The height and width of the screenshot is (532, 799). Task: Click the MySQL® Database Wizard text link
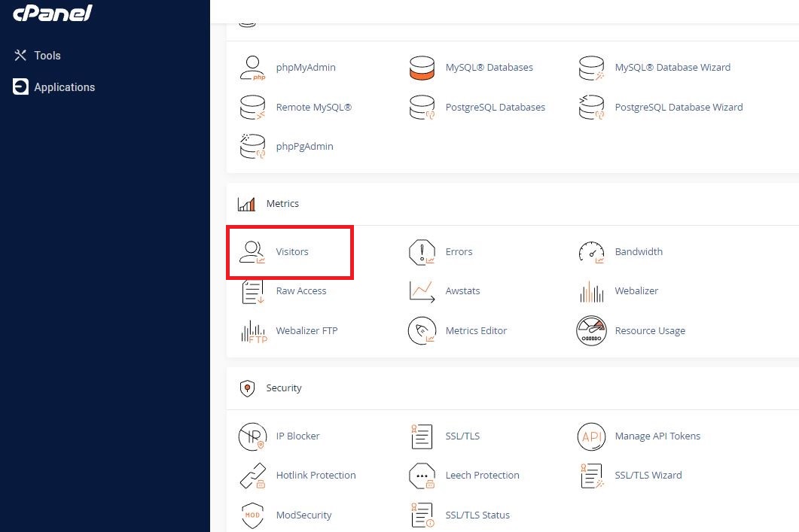pos(672,67)
